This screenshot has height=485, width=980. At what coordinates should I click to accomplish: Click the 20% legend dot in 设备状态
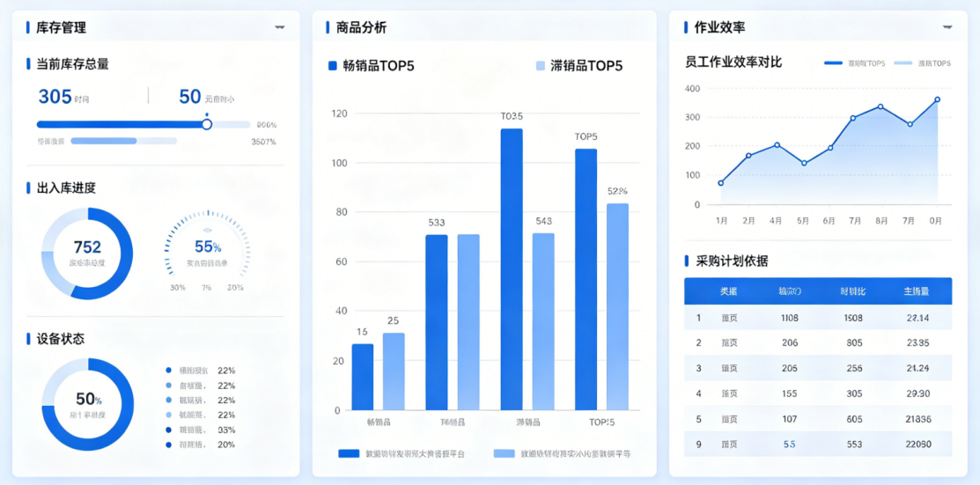[x=169, y=445]
